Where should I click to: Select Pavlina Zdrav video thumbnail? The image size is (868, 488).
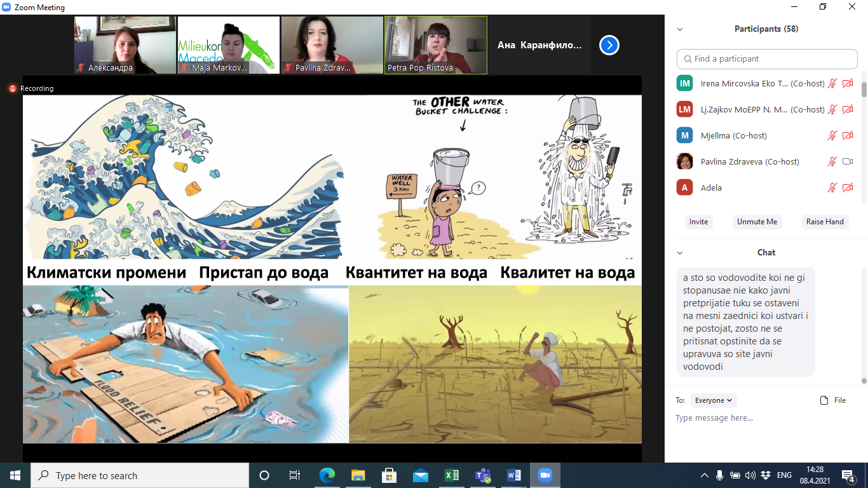point(332,45)
